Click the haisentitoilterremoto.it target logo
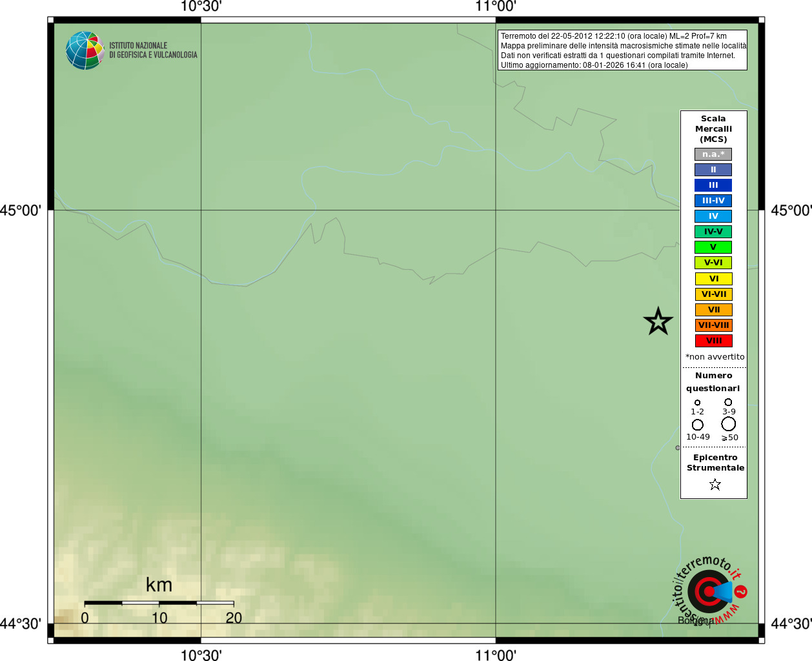The width and height of the screenshot is (812, 661). coord(710,591)
